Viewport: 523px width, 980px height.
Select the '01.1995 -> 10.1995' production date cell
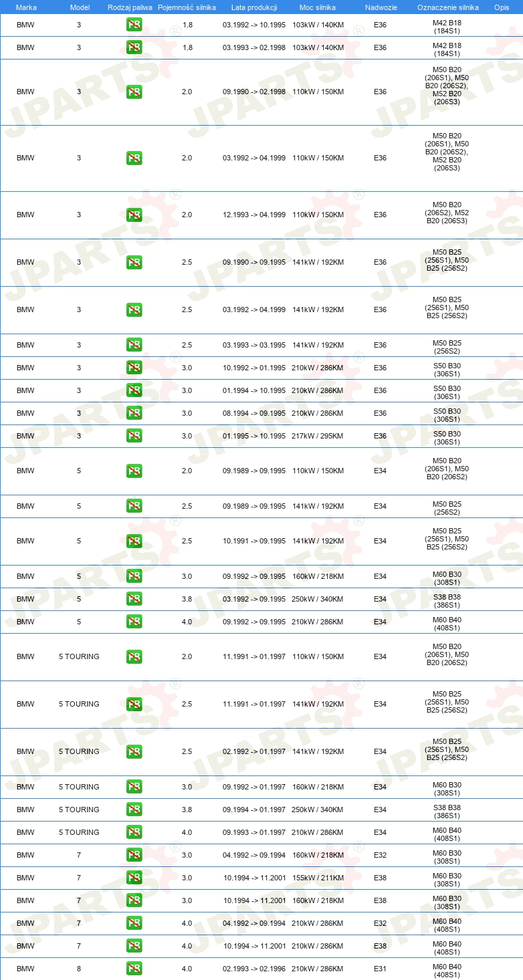tap(254, 437)
